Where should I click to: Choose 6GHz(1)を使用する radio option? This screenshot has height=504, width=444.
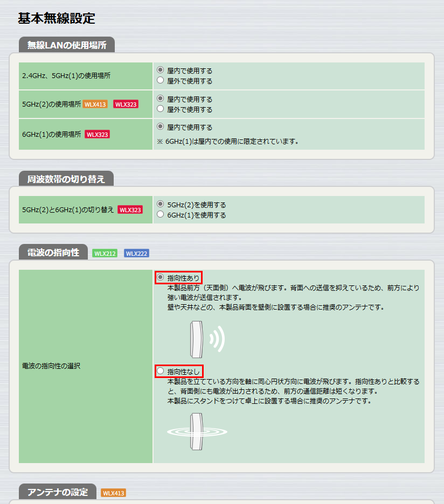[159, 214]
